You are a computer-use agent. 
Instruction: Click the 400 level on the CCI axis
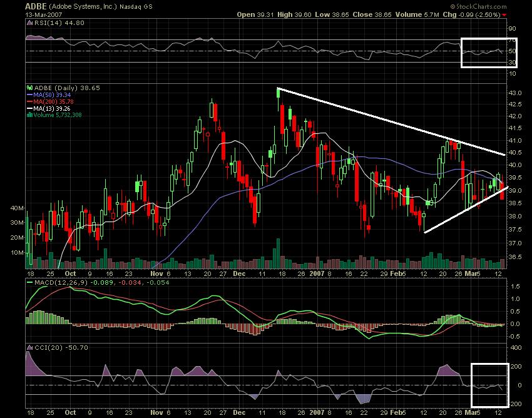[x=516, y=348]
